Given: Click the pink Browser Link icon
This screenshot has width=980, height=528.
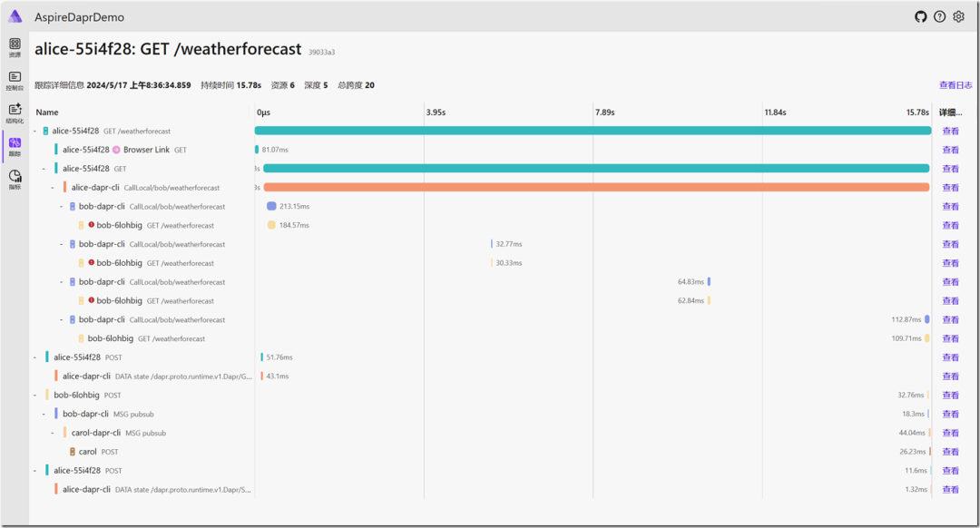Looking at the screenshot, I should (116, 150).
